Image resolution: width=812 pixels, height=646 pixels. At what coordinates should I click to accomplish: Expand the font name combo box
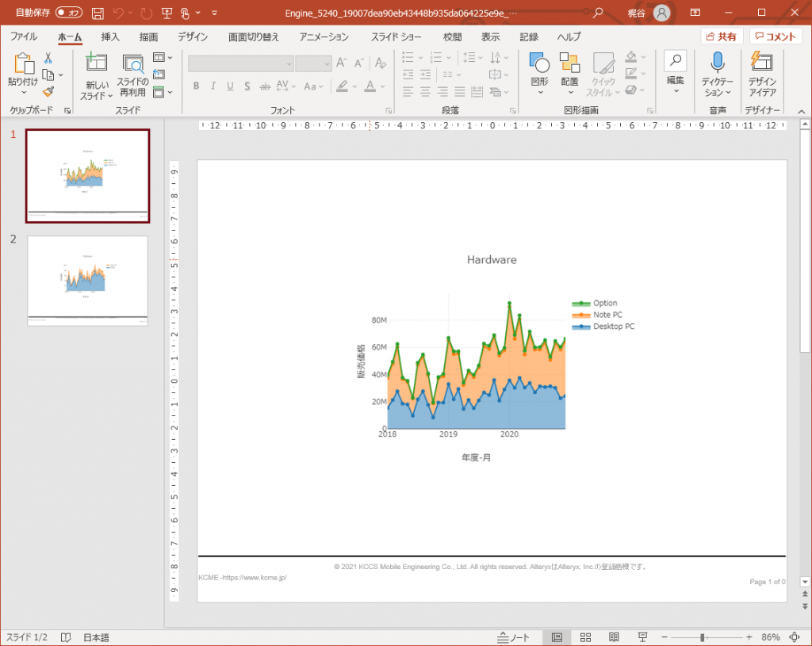pyautogui.click(x=289, y=64)
